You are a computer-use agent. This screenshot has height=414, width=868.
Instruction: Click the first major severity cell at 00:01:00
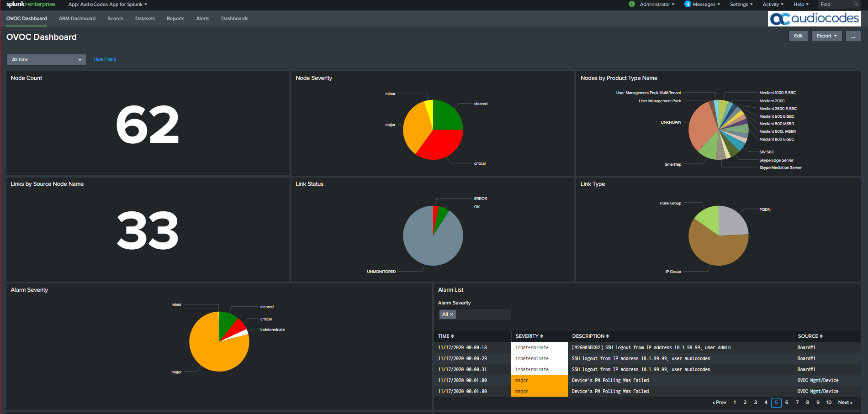coord(539,381)
